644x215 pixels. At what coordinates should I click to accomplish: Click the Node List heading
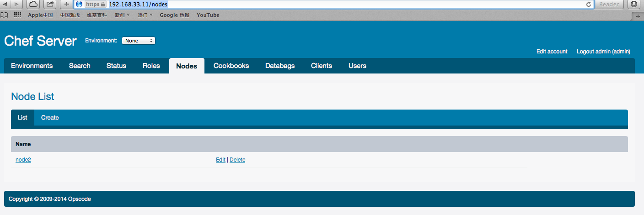tap(32, 97)
